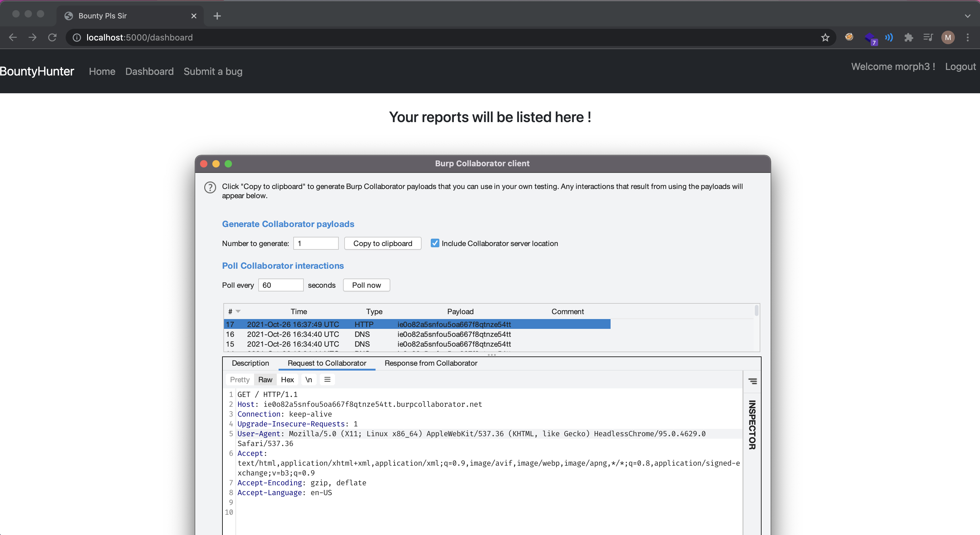Switch to the Description tab
The image size is (980, 535).
250,363
